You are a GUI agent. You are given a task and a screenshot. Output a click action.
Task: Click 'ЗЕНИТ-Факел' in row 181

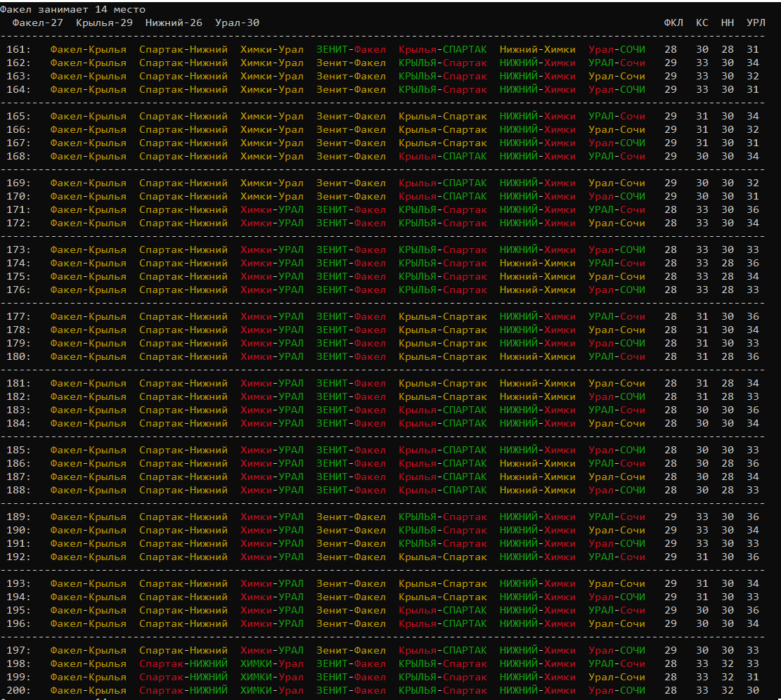coord(351,383)
